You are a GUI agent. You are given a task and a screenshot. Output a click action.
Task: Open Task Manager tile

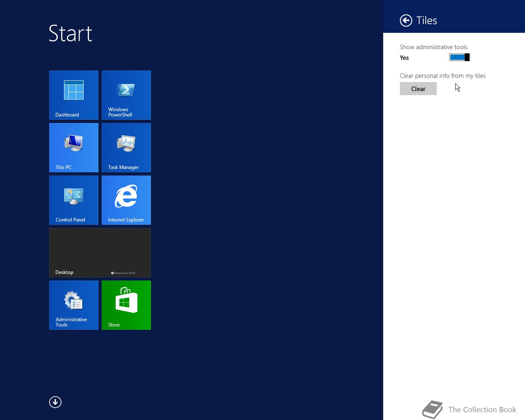pyautogui.click(x=126, y=148)
